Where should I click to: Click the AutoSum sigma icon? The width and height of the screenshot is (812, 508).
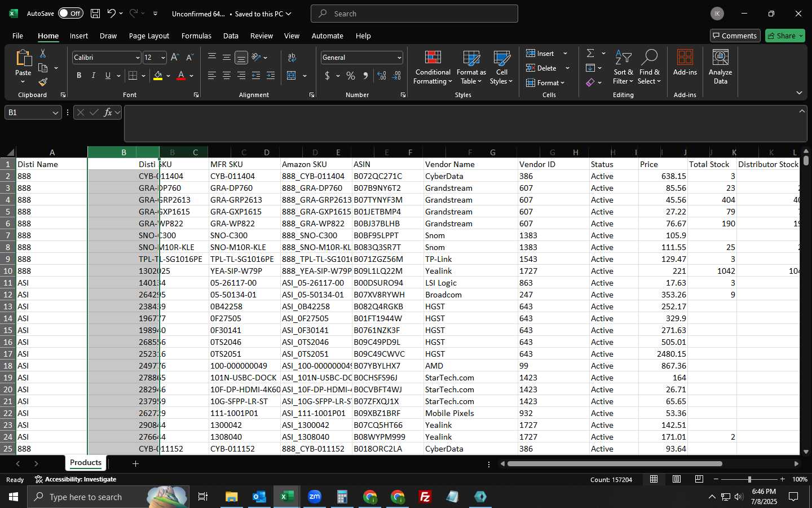(590, 53)
